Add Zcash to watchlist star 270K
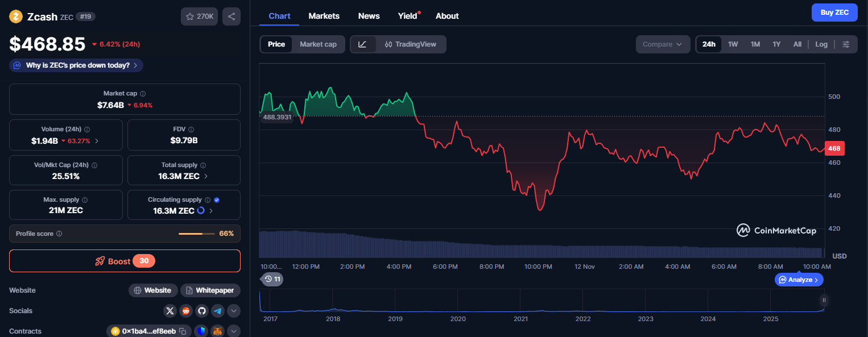Screen dimensions: 868x337 coord(199,16)
